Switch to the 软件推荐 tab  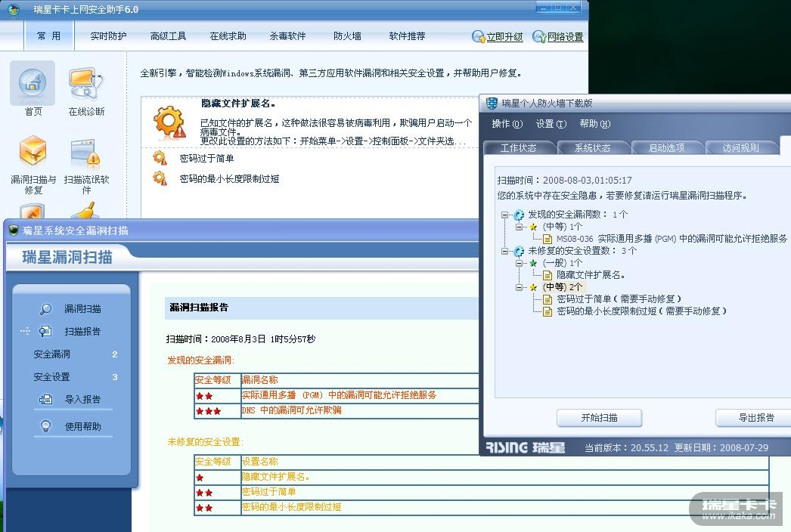[407, 36]
